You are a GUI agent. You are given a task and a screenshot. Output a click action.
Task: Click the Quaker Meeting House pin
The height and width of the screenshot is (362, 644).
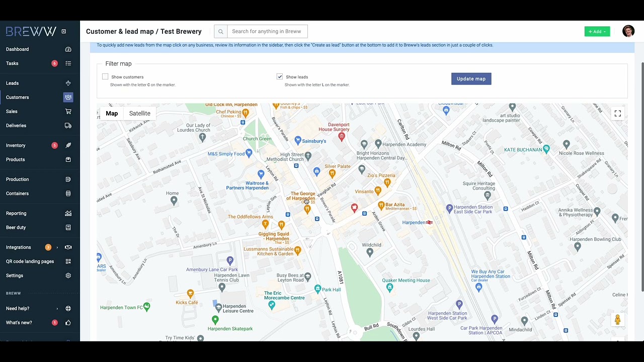click(389, 287)
